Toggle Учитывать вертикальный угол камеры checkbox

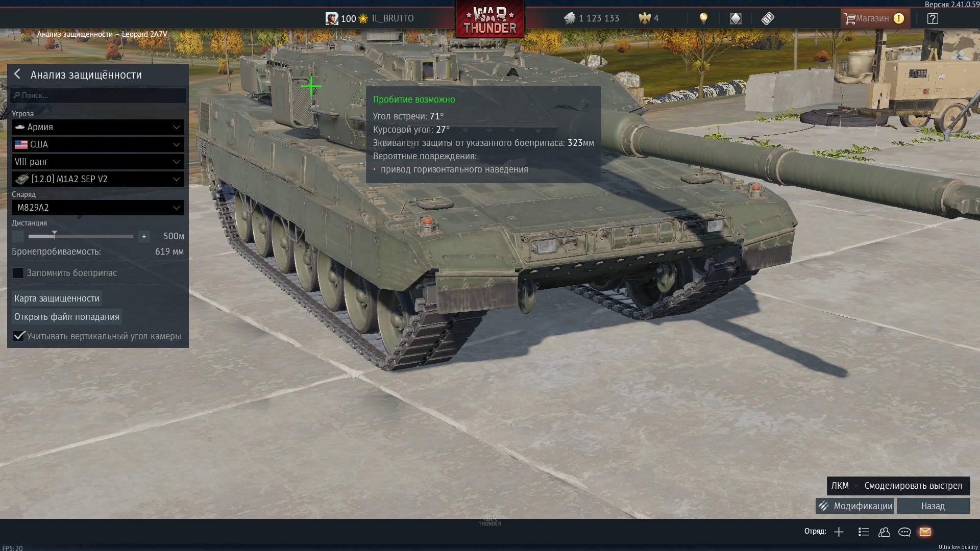pyautogui.click(x=18, y=336)
